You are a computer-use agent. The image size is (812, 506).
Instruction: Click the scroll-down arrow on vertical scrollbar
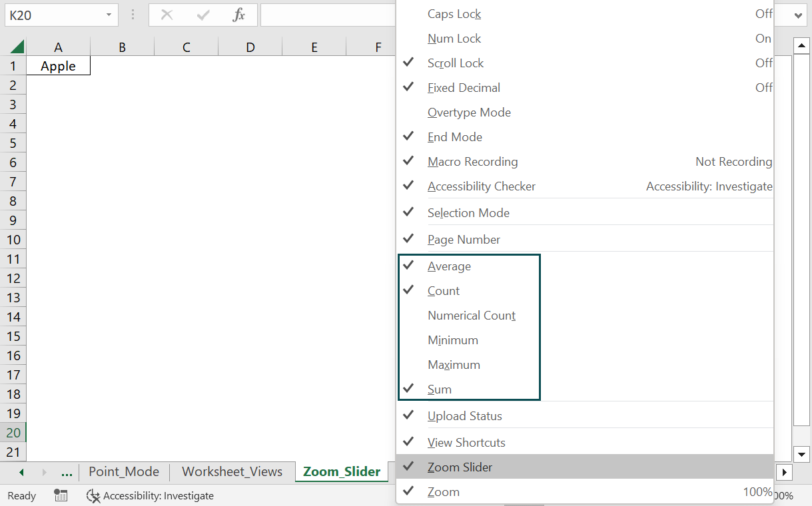click(801, 455)
